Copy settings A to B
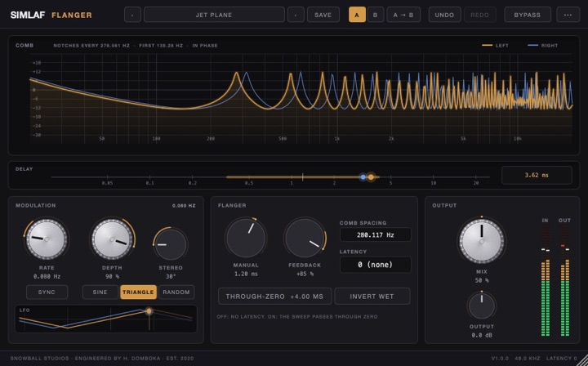This screenshot has width=588, height=366. [x=403, y=15]
